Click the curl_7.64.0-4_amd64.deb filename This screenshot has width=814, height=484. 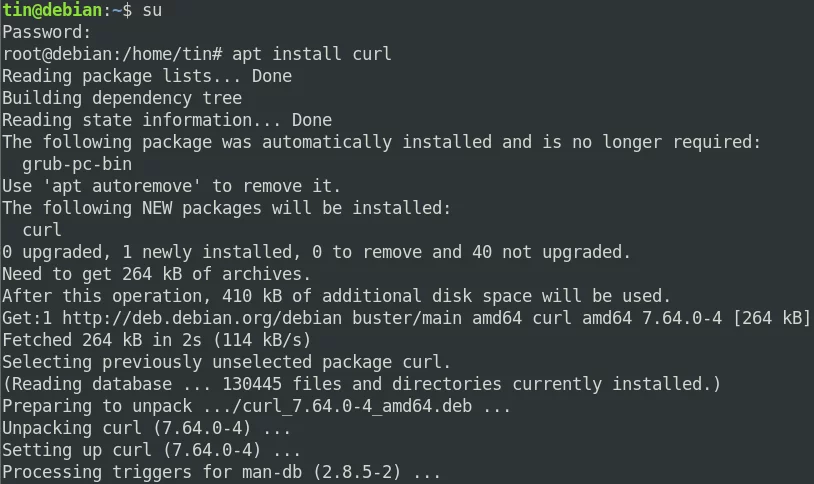coord(357,406)
